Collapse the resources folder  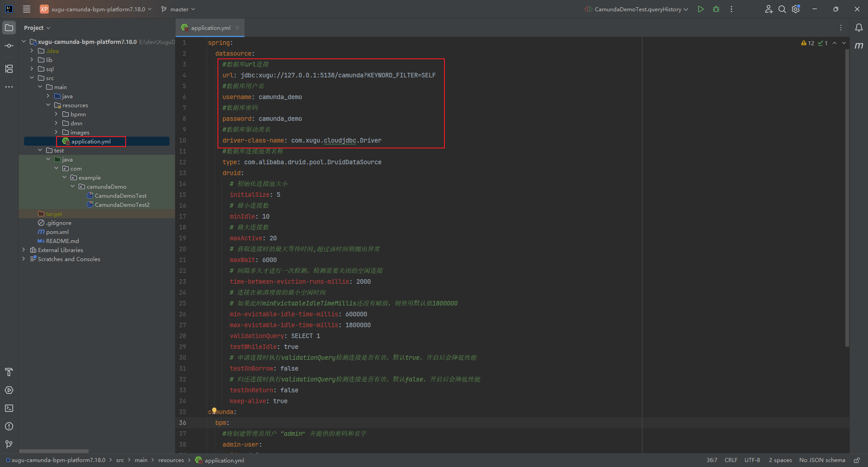(48, 105)
